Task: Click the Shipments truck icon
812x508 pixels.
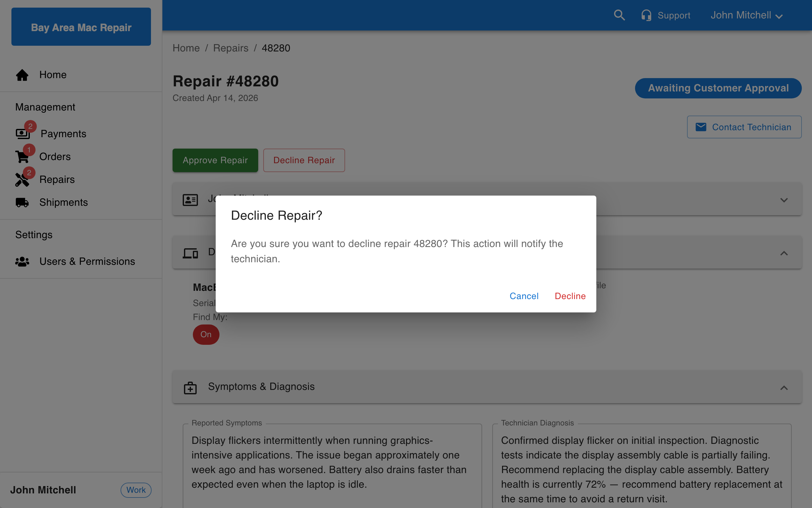Action: click(22, 202)
